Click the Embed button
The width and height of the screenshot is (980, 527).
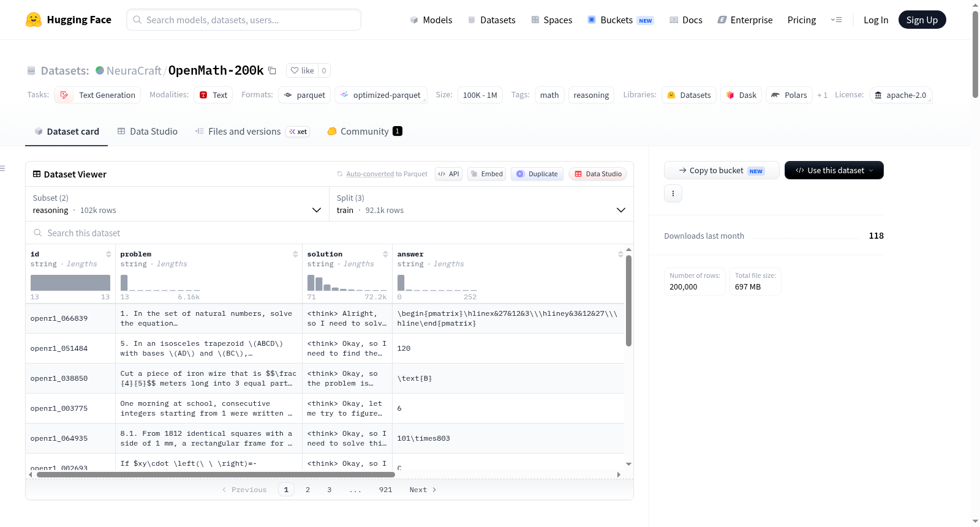pyautogui.click(x=486, y=174)
